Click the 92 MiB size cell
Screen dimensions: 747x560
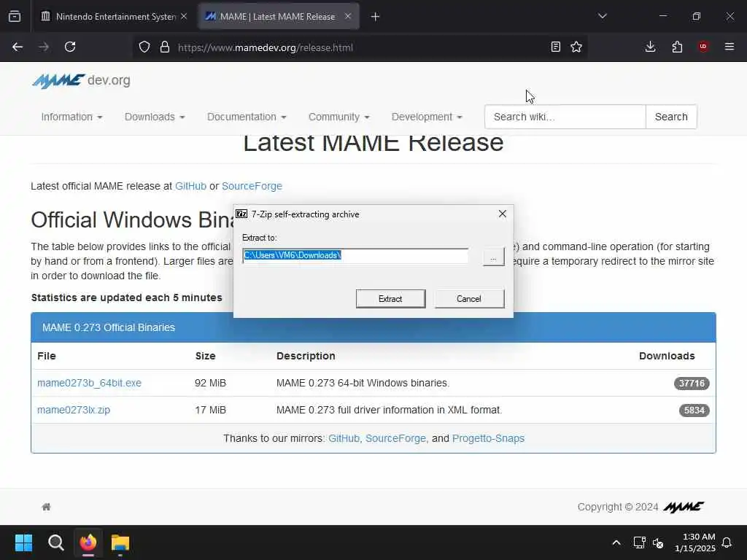pyautogui.click(x=211, y=383)
